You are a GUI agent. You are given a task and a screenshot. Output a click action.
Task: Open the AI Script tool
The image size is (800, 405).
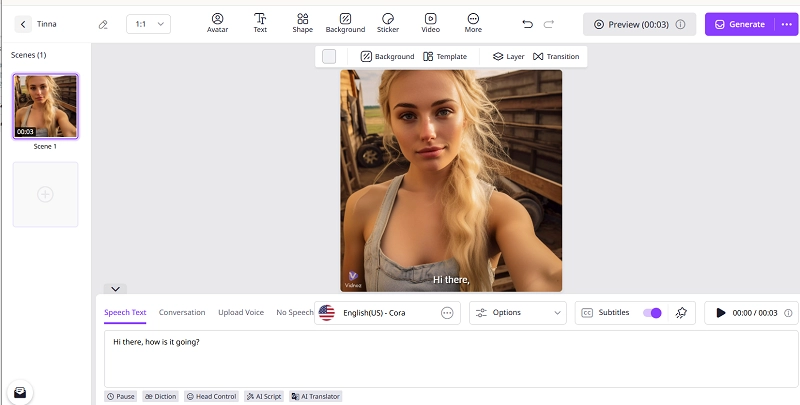click(x=264, y=396)
